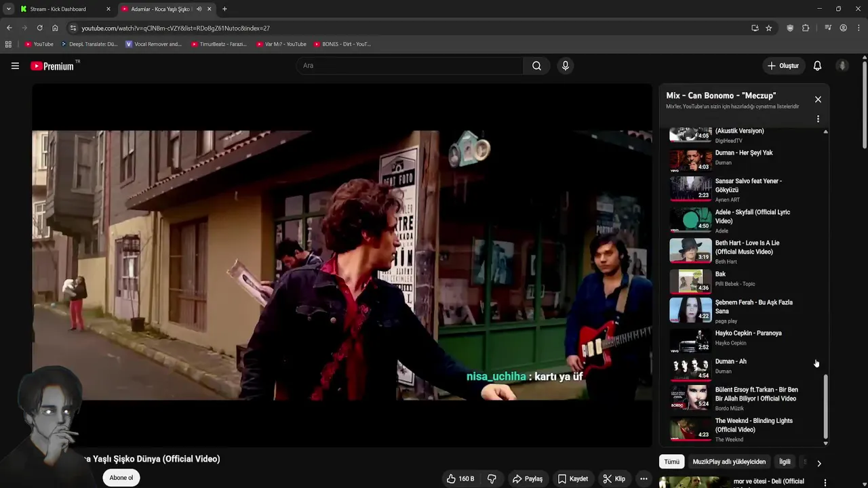Close the Stream - Kick Dashboard tab

pyautogui.click(x=108, y=9)
